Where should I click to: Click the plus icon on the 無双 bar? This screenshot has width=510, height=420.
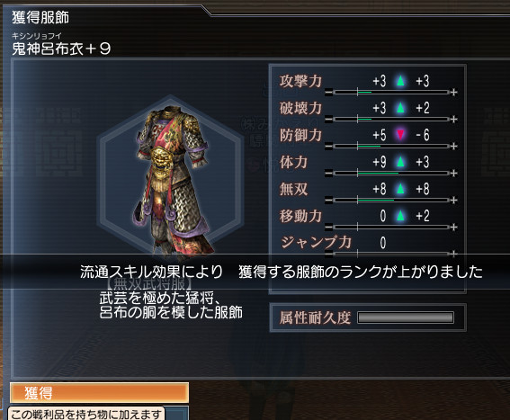(453, 201)
